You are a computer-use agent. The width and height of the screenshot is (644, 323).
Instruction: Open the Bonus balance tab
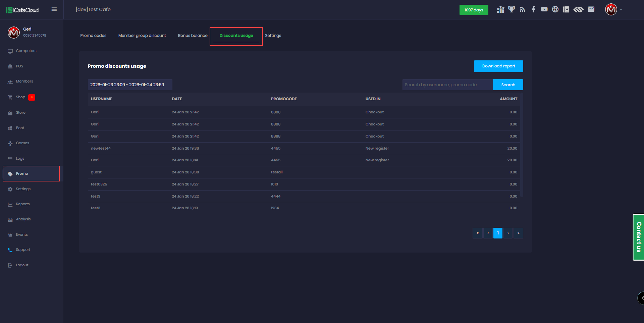[x=193, y=36]
